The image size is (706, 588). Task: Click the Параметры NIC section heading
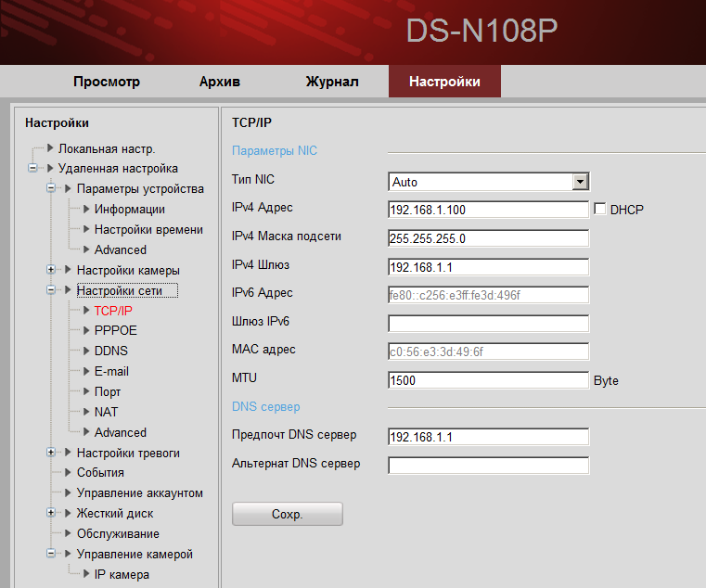pos(275,151)
